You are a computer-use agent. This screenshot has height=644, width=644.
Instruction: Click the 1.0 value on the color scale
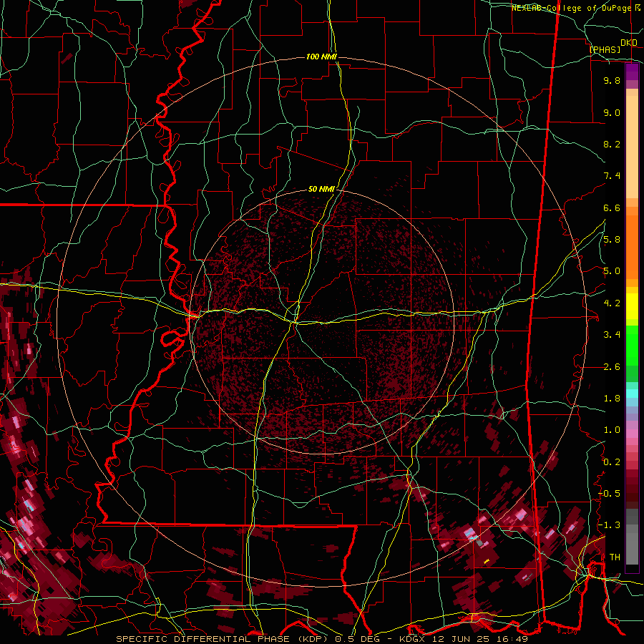tap(612, 430)
